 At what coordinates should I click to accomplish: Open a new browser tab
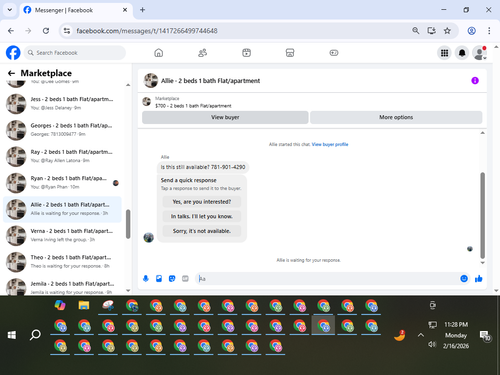pos(142,10)
